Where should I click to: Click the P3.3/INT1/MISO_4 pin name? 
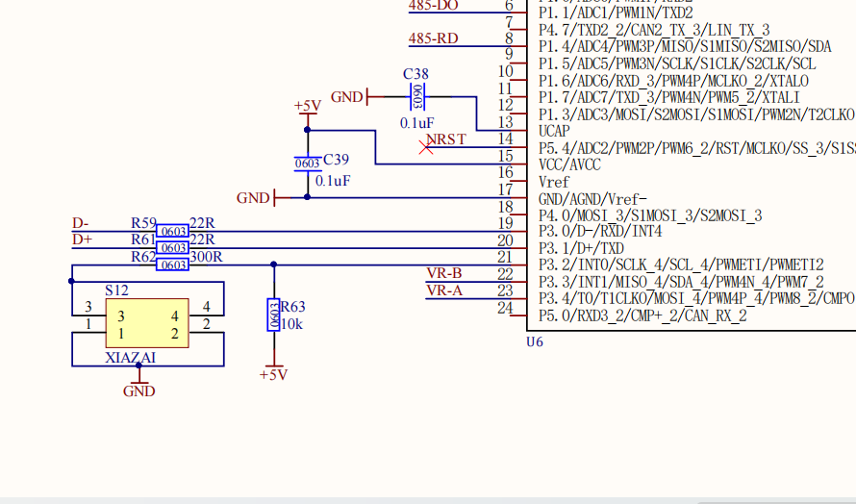click(x=681, y=283)
